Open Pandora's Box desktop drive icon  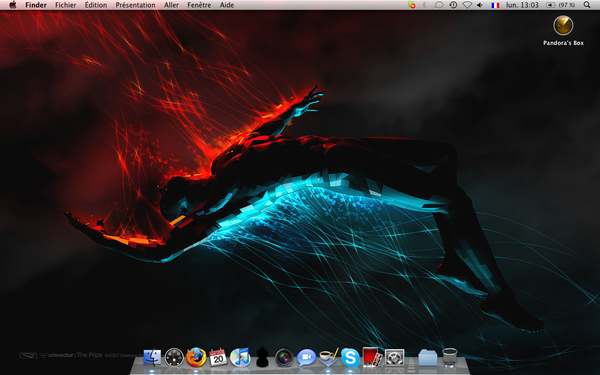563,26
